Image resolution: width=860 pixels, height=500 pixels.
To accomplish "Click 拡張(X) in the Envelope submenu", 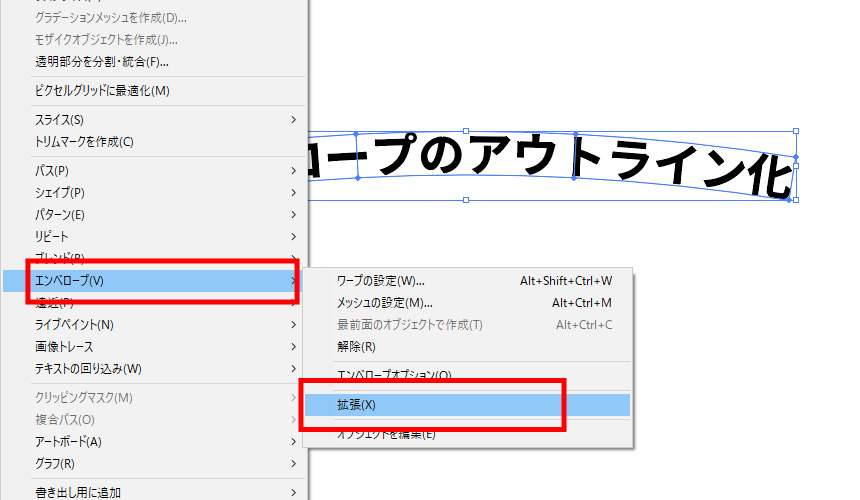I will (x=356, y=405).
